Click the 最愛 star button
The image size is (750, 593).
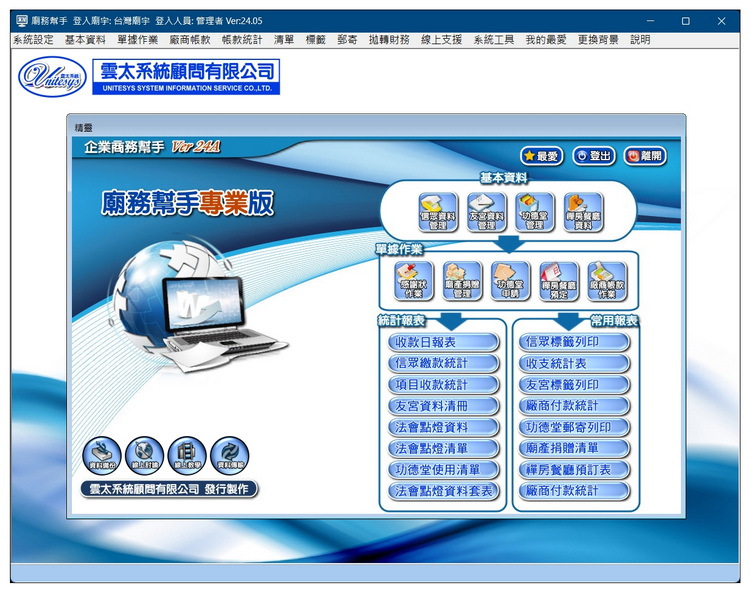point(542,156)
